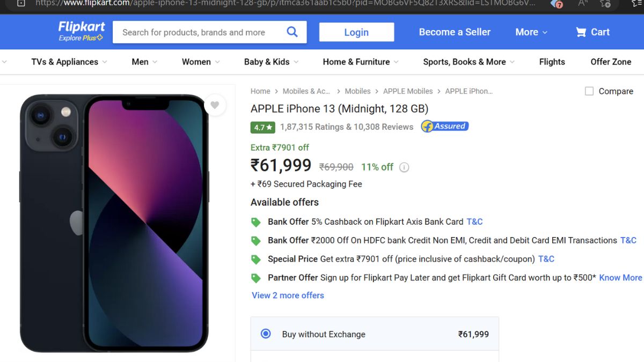The width and height of the screenshot is (644, 362).
Task: Open the Cart icon
Action: (581, 32)
